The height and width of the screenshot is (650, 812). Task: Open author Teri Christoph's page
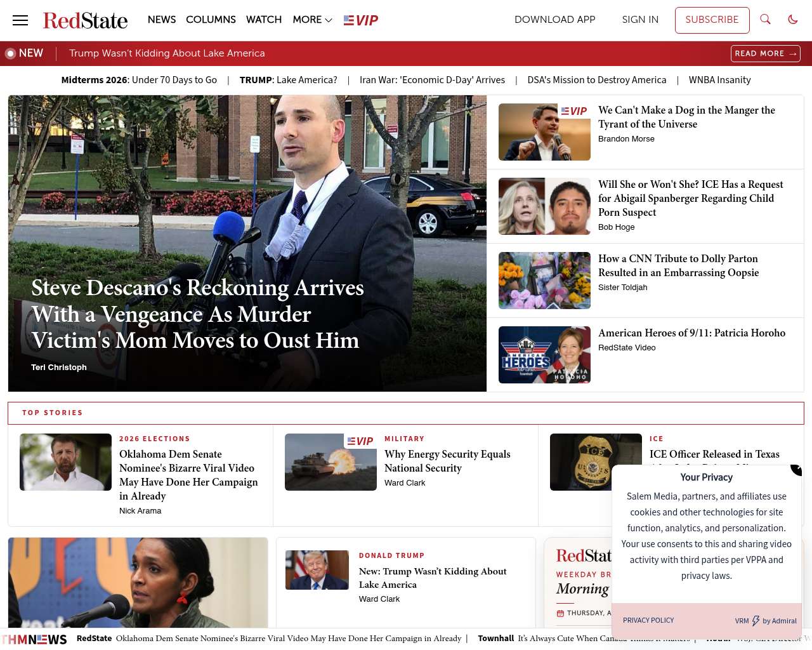click(59, 368)
